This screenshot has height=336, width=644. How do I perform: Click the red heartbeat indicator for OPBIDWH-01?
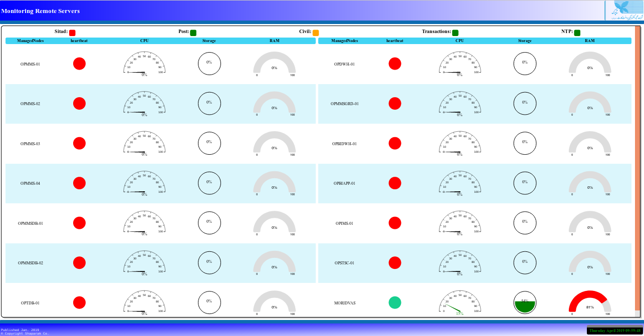pyautogui.click(x=395, y=143)
